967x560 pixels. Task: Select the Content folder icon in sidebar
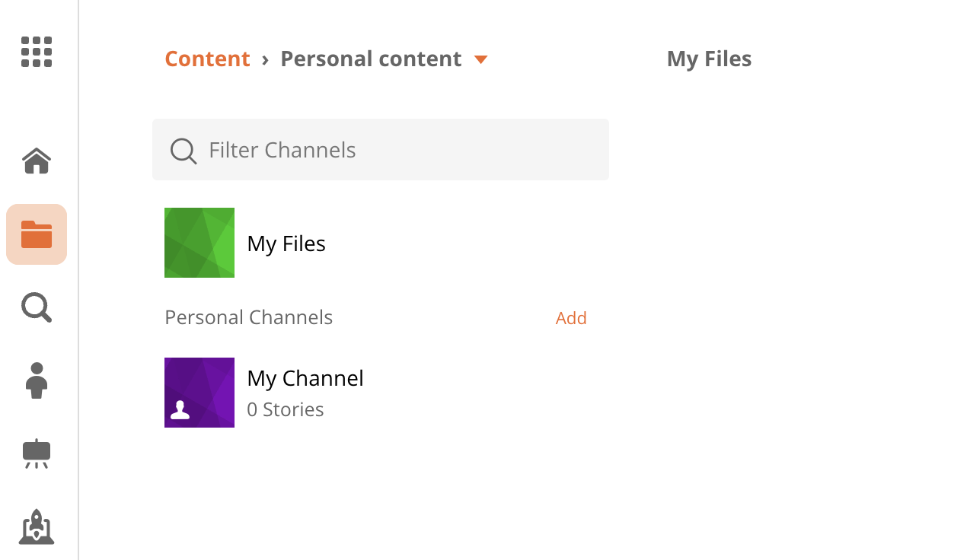(37, 234)
